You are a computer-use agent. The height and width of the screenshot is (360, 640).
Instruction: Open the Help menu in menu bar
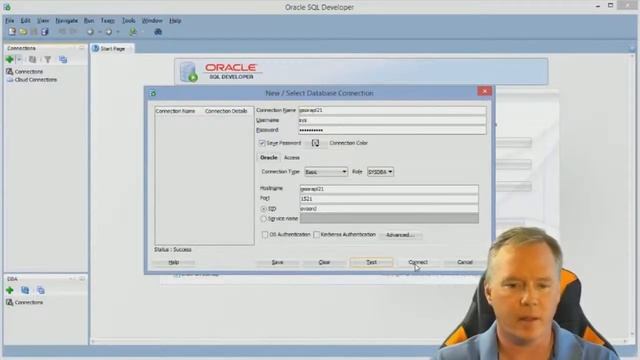(175, 20)
